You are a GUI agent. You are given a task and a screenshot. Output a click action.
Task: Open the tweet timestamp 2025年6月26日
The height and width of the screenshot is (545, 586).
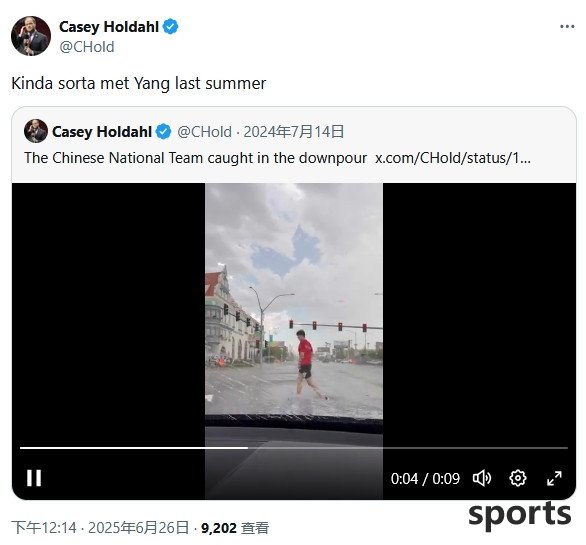coord(138,528)
